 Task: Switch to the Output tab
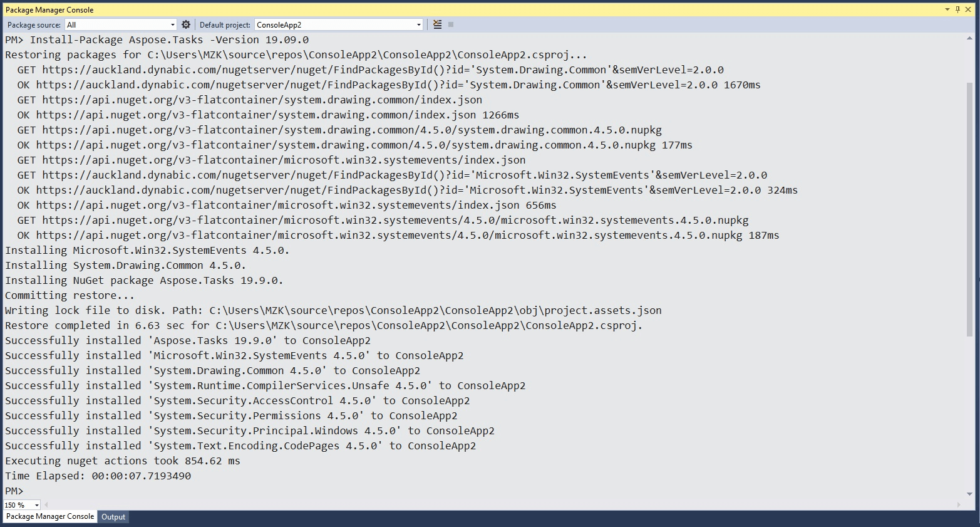click(113, 517)
